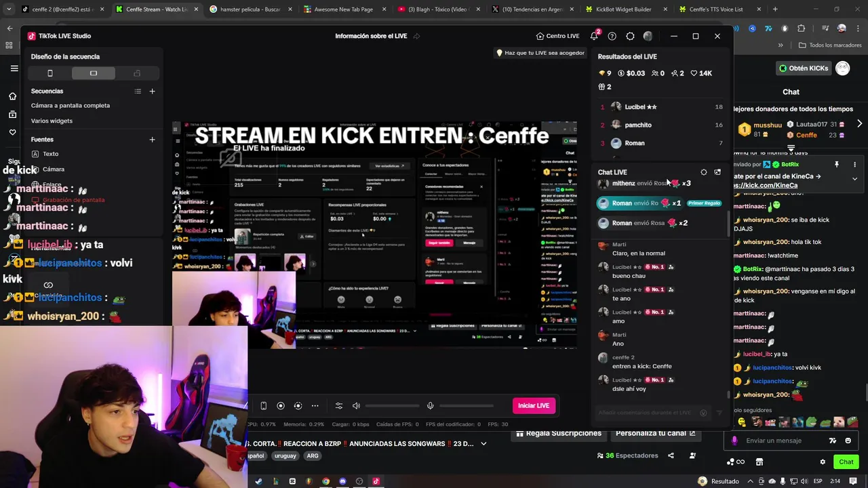Open the TikTok LIVE Studio help icon
Screen dimensions: 868x488
pos(612,36)
